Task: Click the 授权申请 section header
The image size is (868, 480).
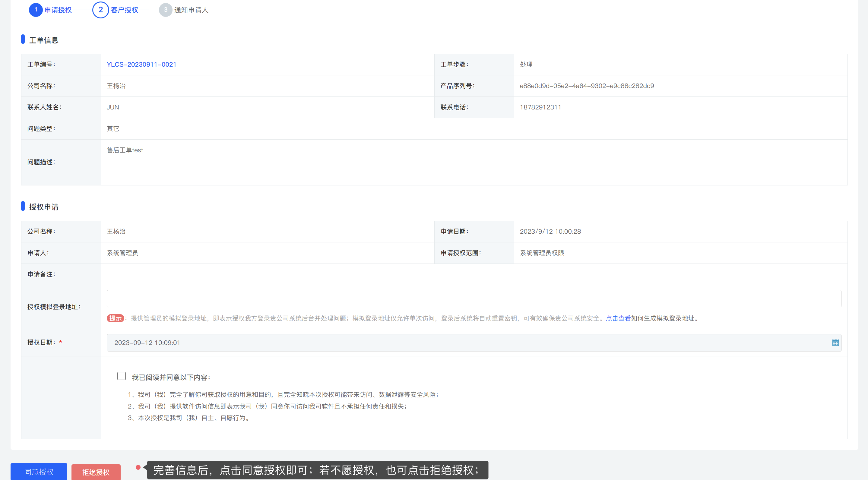Action: (x=43, y=207)
